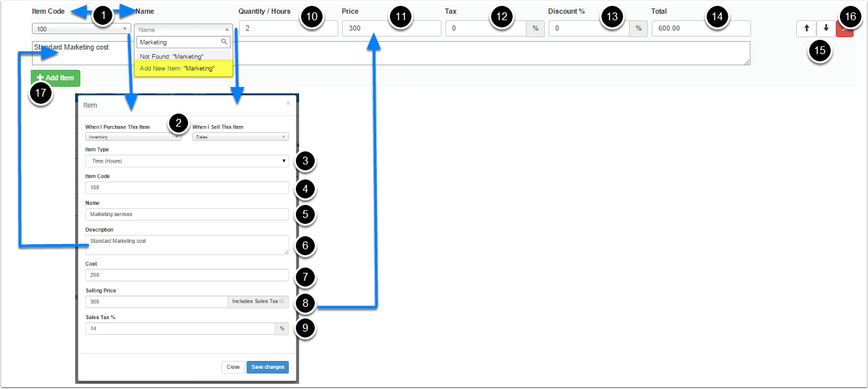This screenshot has height=389, width=868.
Task: Click the % addon beside Sales Tax % field
Action: 282,328
